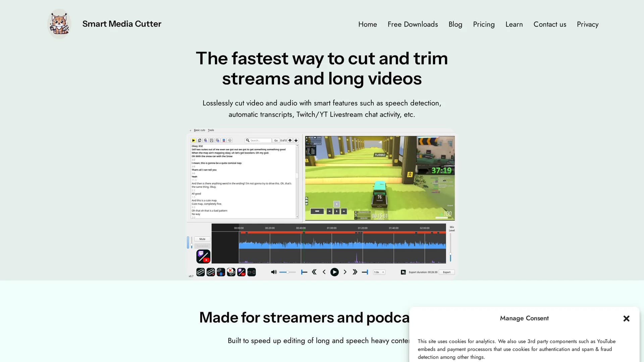Jump to previous search result with up arrow
This screenshot has width=644, height=362.
coord(290,140)
